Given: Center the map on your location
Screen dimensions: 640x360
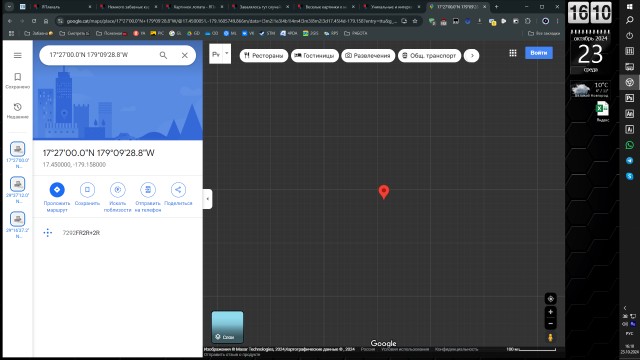Looking at the screenshot, I should point(551,299).
